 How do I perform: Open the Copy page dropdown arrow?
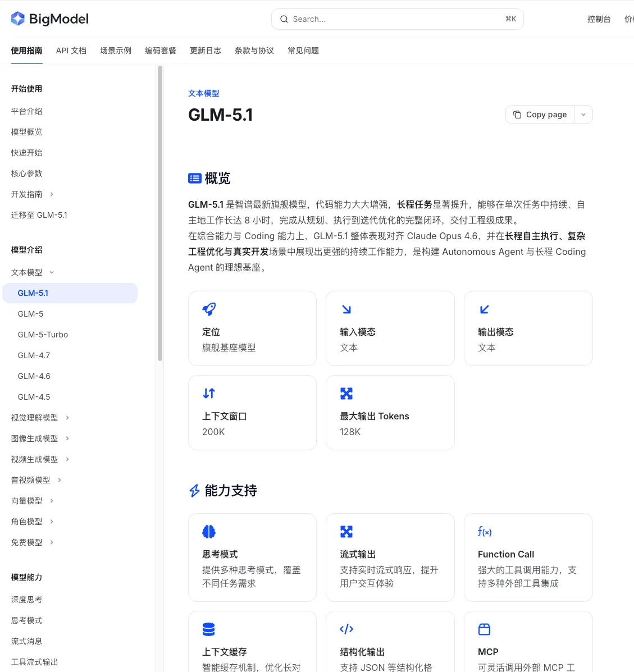[x=583, y=115]
